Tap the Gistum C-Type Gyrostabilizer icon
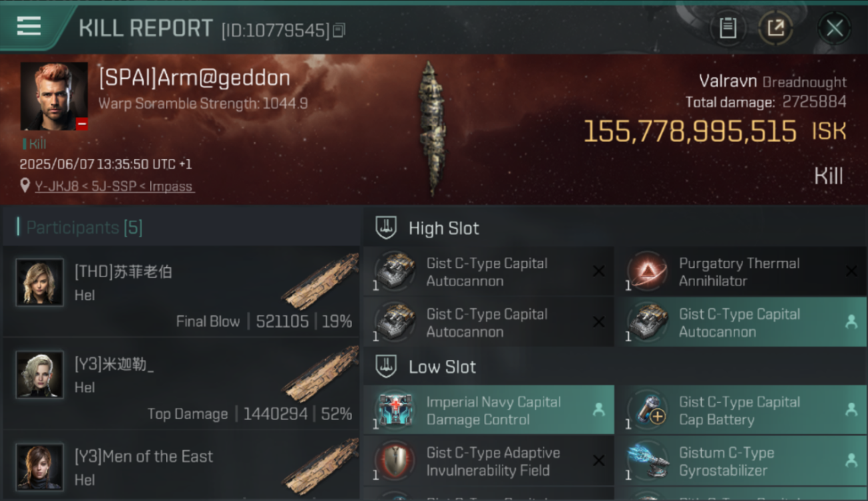 tap(648, 462)
